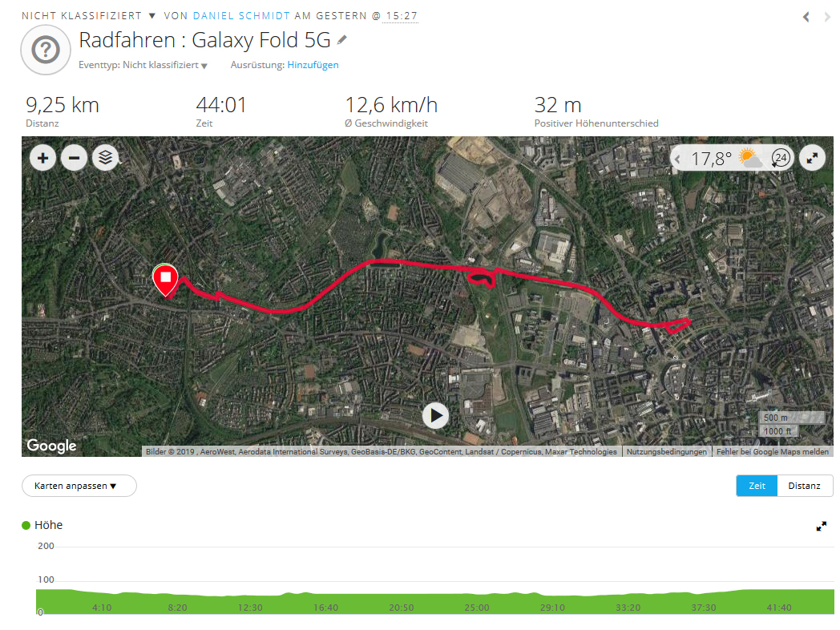Zoom in on the map
This screenshot has width=840, height=630.
tap(42, 158)
